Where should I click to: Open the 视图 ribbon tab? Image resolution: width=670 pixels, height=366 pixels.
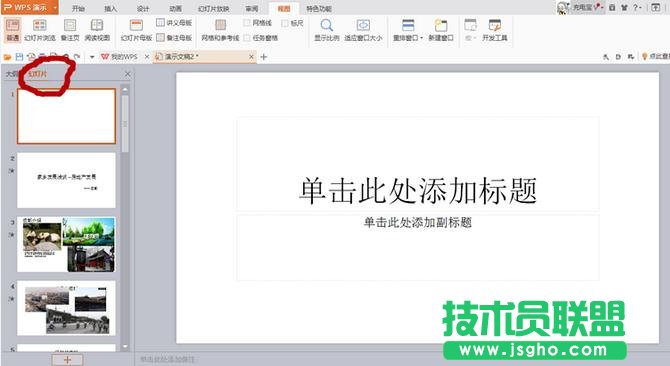pos(284,9)
